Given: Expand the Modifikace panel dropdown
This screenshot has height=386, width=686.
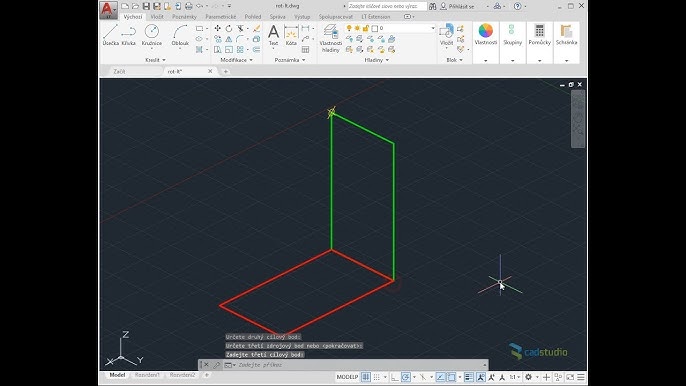Looking at the screenshot, I should tap(237, 60).
